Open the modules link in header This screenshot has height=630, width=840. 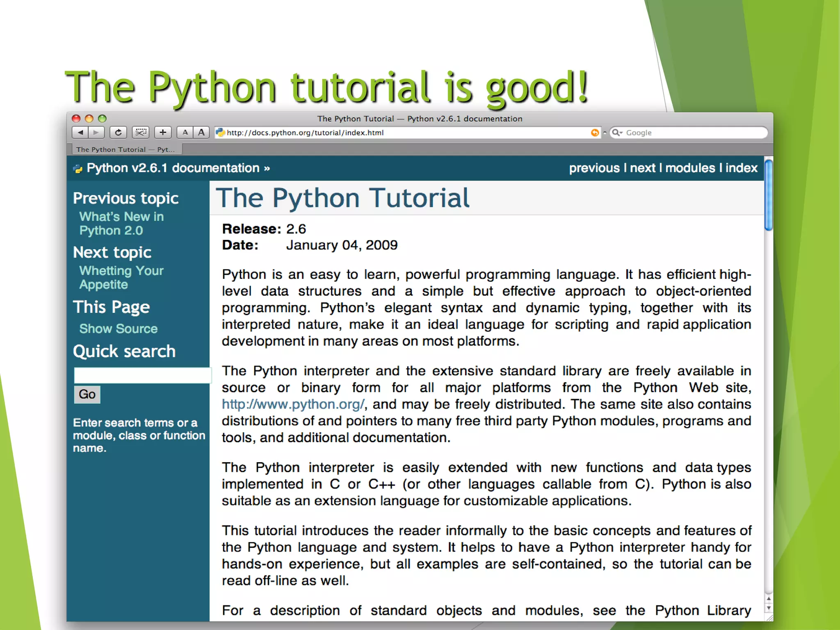690,168
